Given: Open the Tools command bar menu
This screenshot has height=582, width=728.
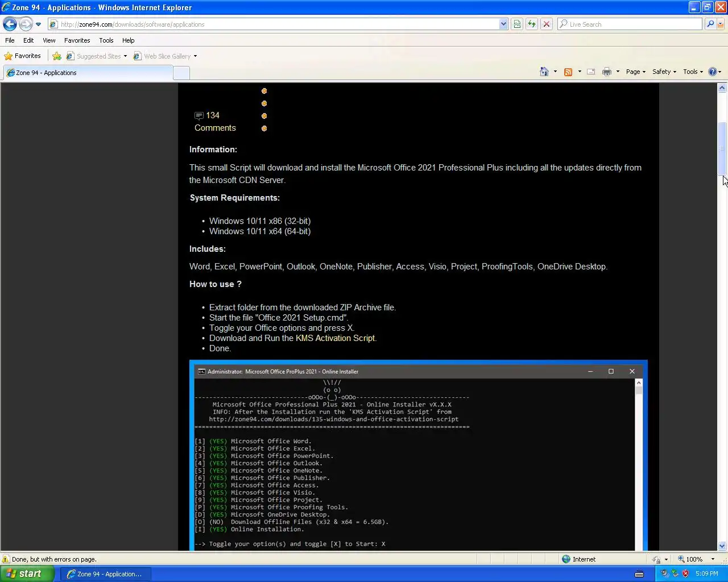Looking at the screenshot, I should 693,72.
